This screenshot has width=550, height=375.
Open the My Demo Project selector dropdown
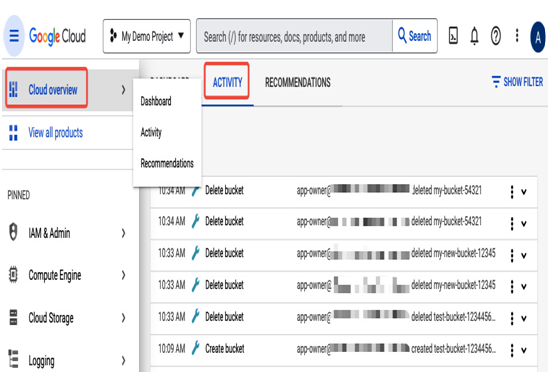click(147, 36)
